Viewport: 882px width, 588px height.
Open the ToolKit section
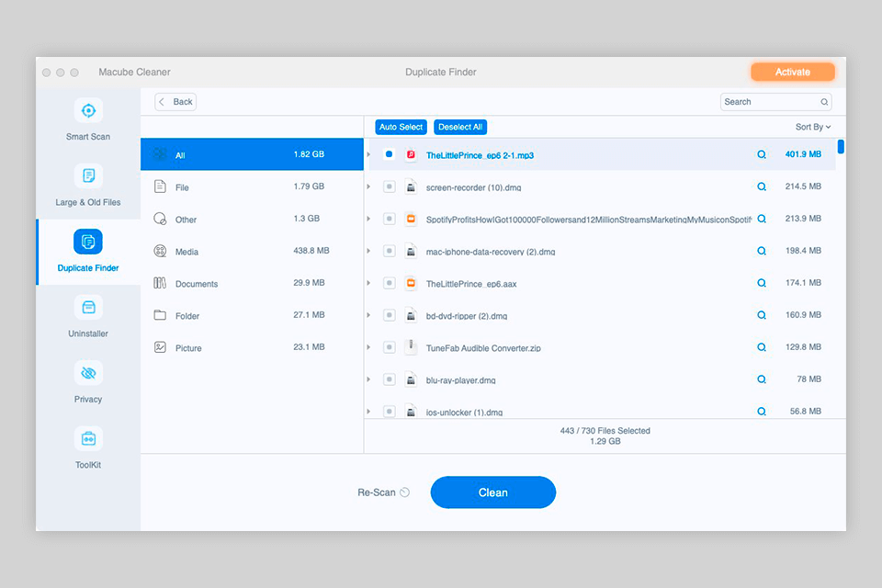click(87, 447)
